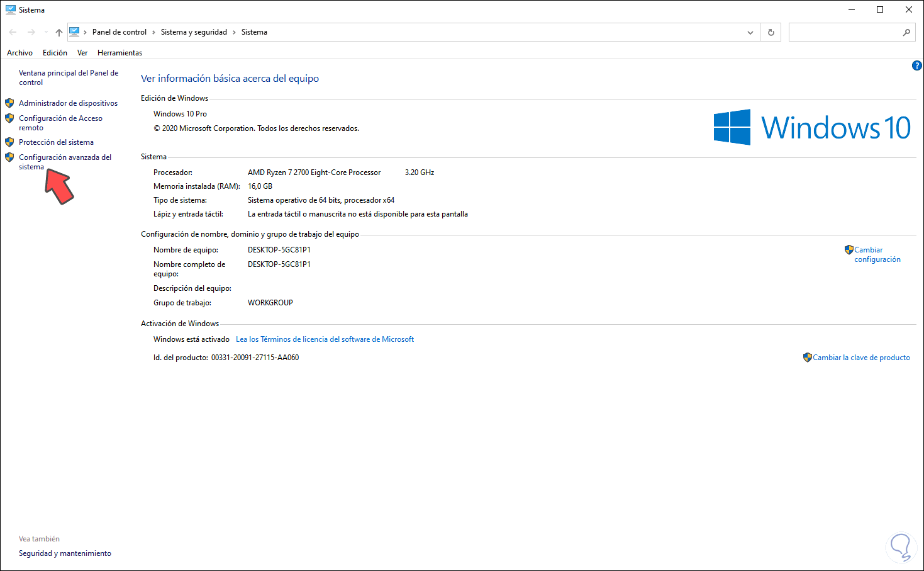Viewport: 924px width, 571px height.
Task: Open Ventana principal del Panel de control
Action: click(x=69, y=77)
